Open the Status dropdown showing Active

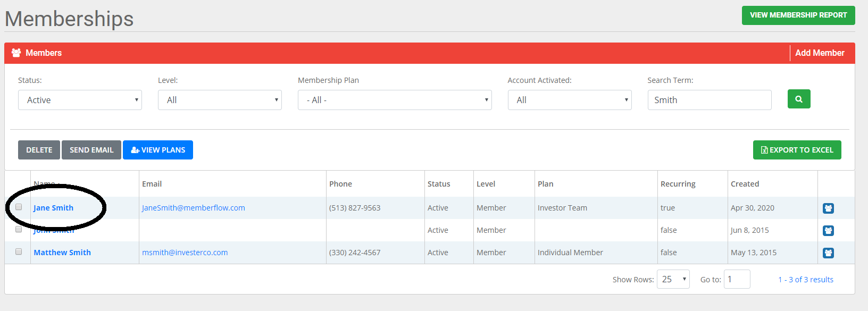pos(80,100)
